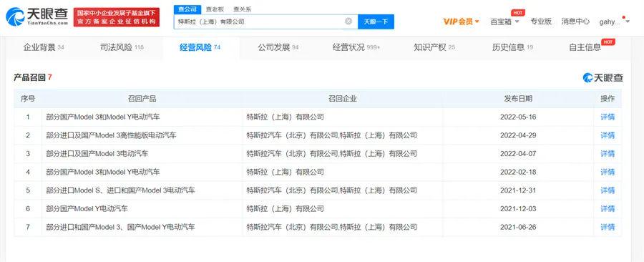The width and height of the screenshot is (644, 262).
Task: Open 详情 for the 2022-04-07 recall
Action: (608, 154)
